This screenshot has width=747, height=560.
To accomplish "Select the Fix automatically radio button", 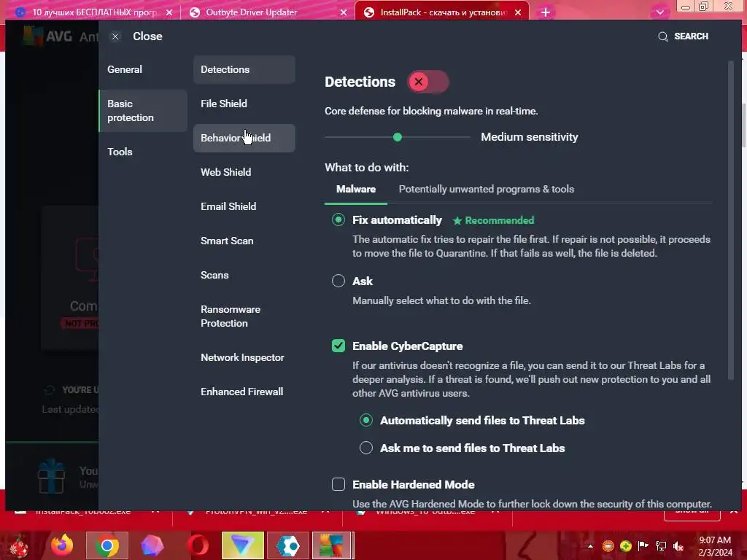I will (x=338, y=220).
